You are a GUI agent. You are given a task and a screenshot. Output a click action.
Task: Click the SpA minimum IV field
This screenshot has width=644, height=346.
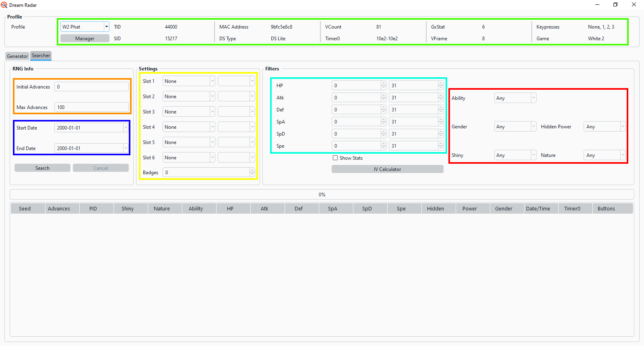pyautogui.click(x=359, y=122)
